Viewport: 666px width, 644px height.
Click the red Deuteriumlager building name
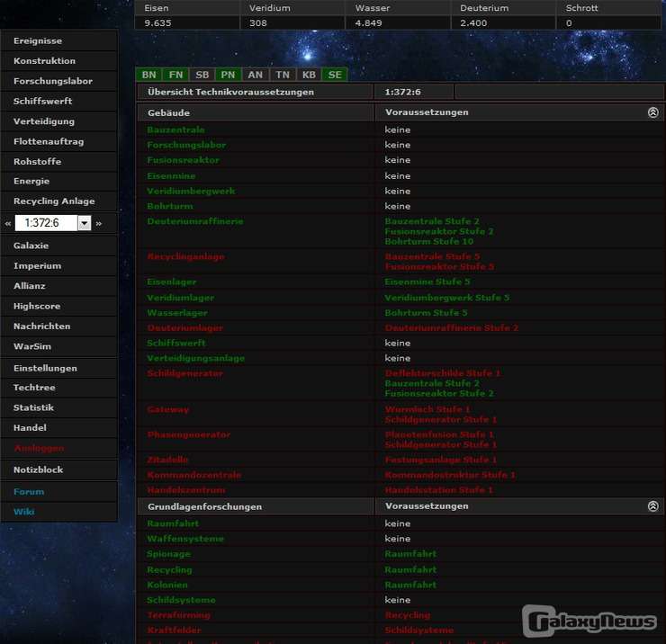coord(184,327)
